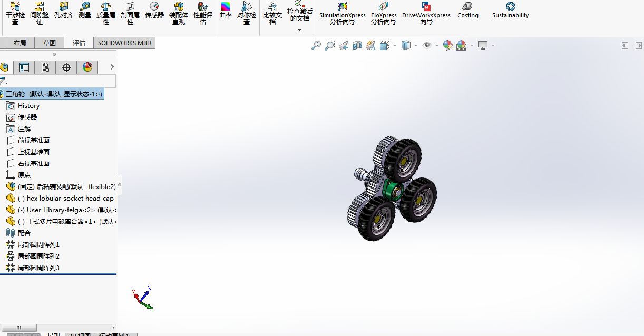This screenshot has height=336, width=644.
Task: Switch to the 布局 tab
Action: pyautogui.click(x=19, y=43)
